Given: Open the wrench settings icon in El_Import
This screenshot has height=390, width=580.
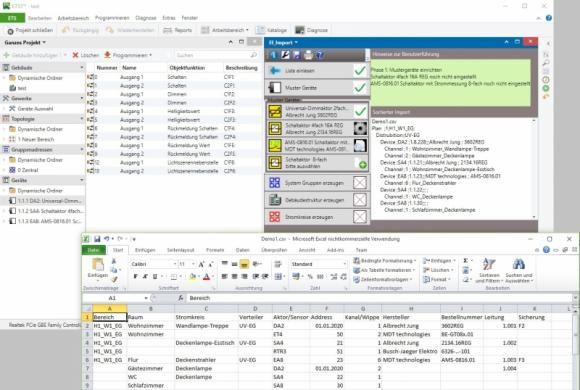Looking at the screenshot, I should point(285,55).
